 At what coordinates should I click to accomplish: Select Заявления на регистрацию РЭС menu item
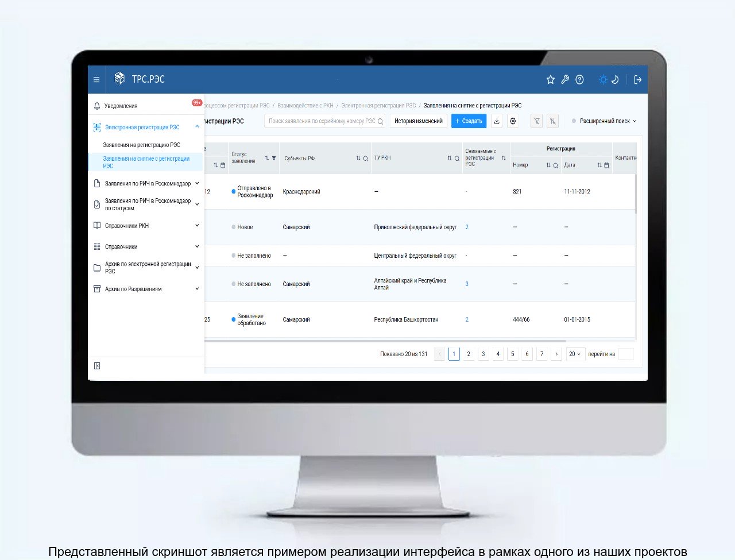tap(141, 145)
